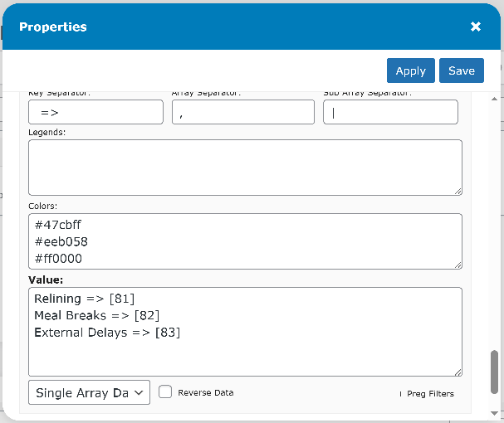Click the Value textarea resize handle

(x=458, y=372)
